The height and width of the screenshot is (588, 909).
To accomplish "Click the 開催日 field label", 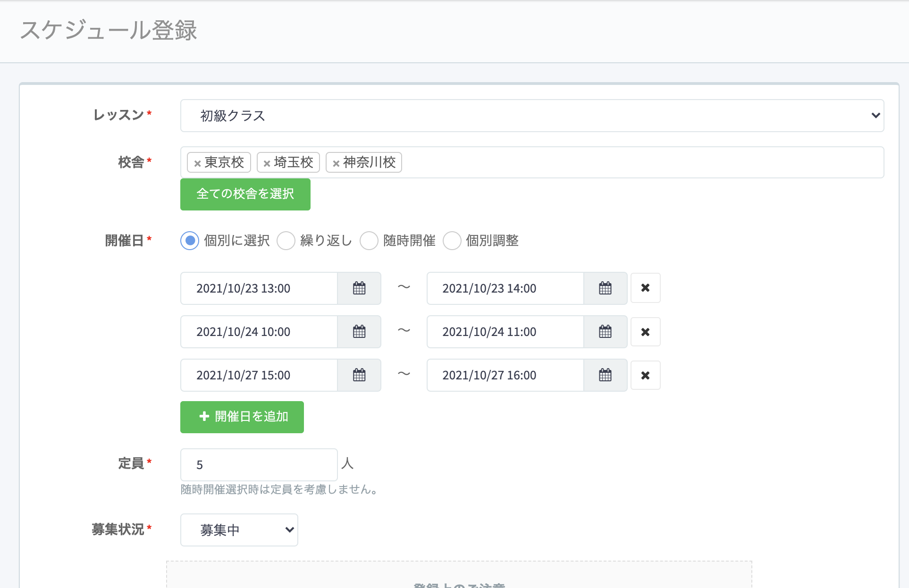I will pyautogui.click(x=124, y=241).
